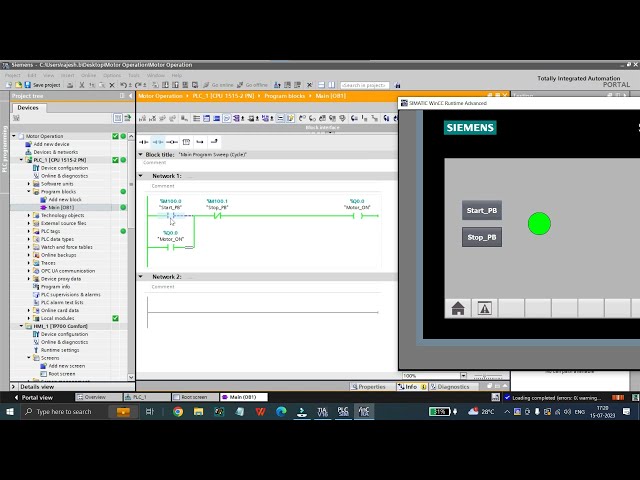Open the Project menu
The image size is (640, 480).
click(x=13, y=76)
